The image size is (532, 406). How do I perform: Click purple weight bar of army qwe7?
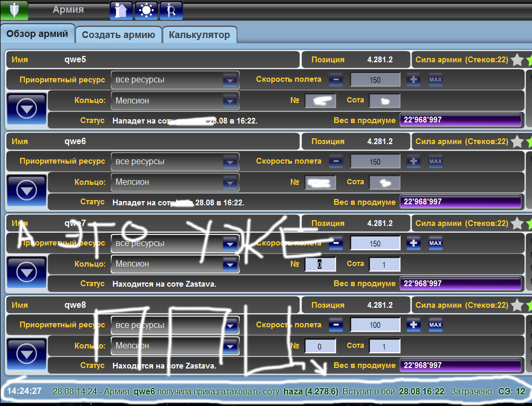tap(460, 284)
